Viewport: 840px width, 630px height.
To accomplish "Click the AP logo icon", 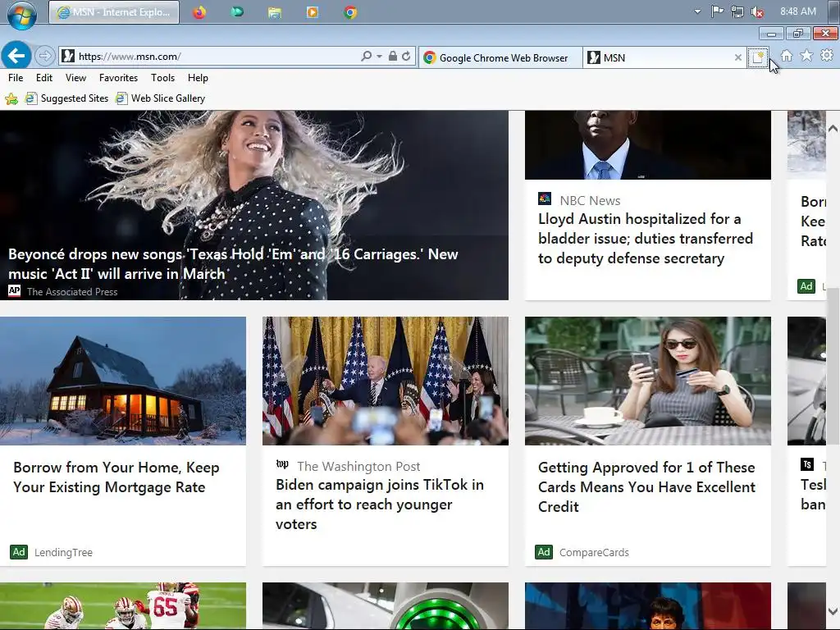I will click(x=15, y=291).
